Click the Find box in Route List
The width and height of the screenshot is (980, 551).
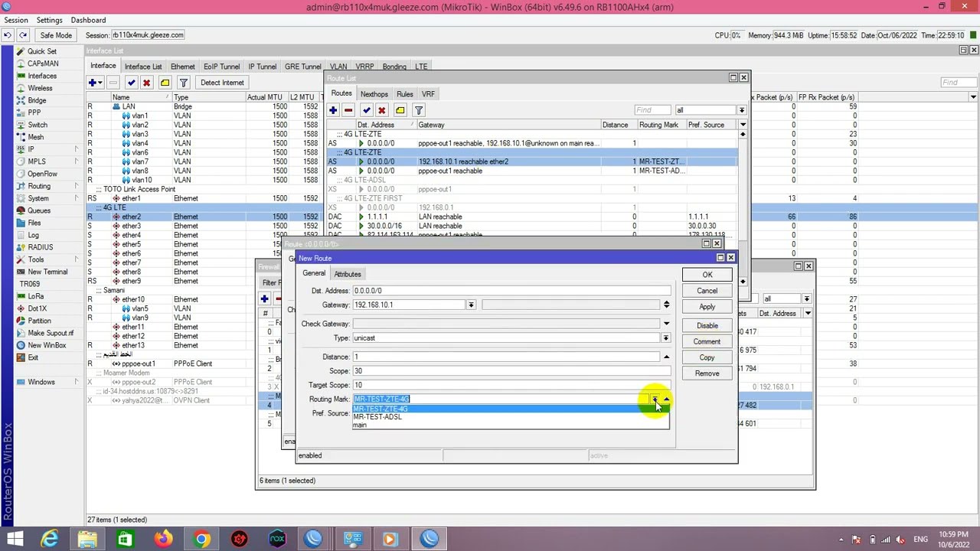point(653,110)
